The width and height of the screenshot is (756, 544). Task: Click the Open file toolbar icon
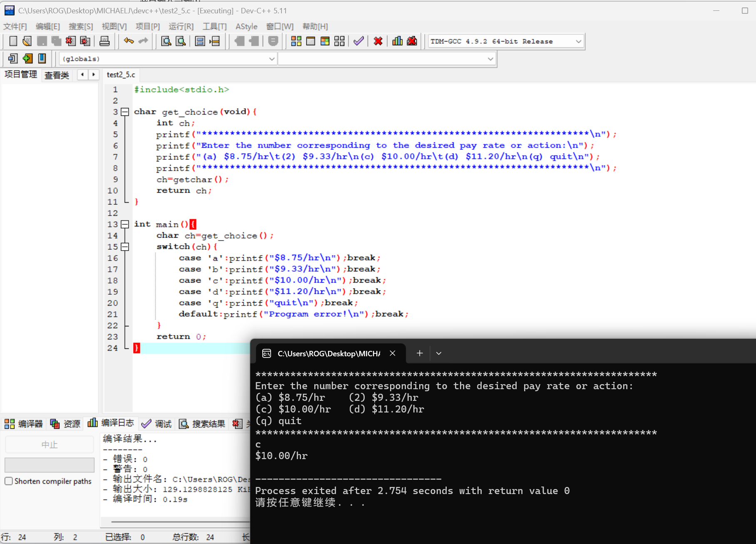(27, 41)
